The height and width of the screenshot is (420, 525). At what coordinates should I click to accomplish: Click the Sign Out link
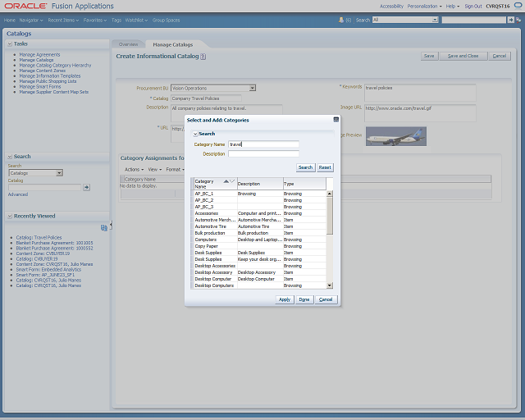(x=473, y=6)
